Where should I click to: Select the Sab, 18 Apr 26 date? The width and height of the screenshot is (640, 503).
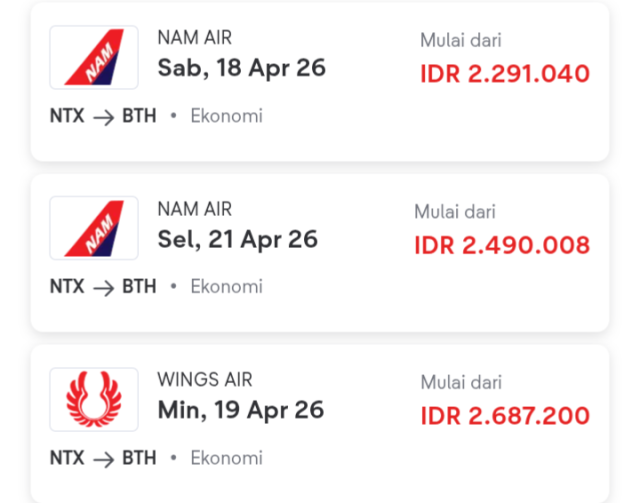click(241, 68)
